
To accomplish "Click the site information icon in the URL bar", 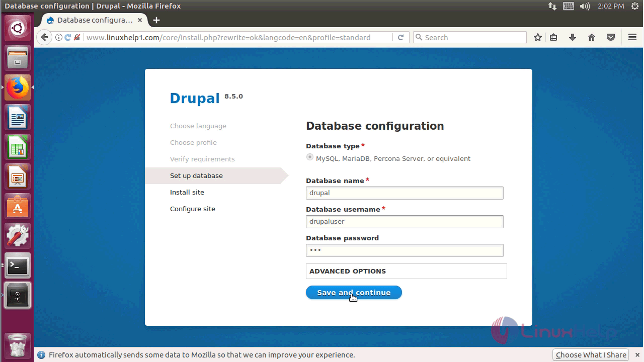I will (x=59, y=37).
